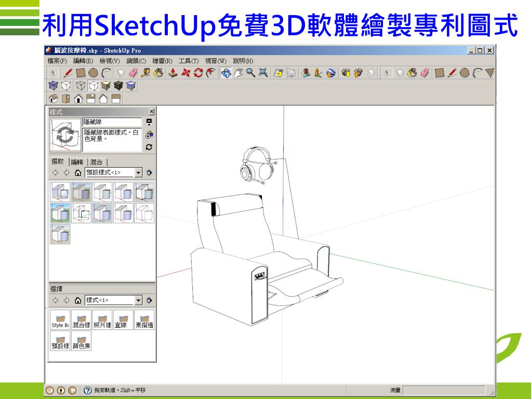The width and height of the screenshot is (532, 399).
Task: Activate the Push/Pull tool
Action: (173, 73)
